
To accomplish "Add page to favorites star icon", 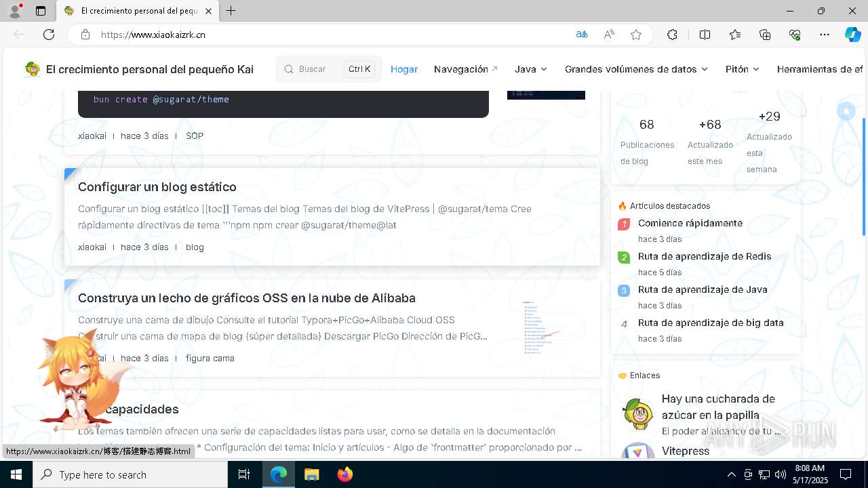I will [x=636, y=35].
